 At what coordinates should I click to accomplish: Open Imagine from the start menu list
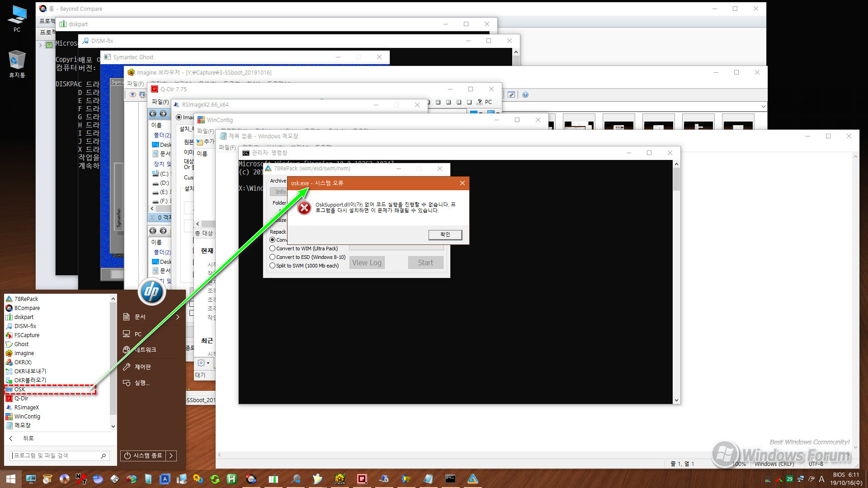(24, 353)
